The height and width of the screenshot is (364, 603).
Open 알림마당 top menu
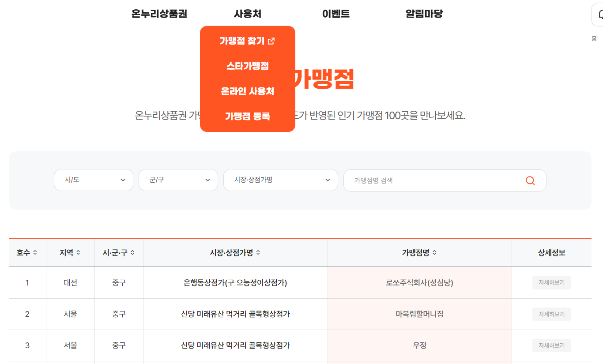click(x=424, y=14)
